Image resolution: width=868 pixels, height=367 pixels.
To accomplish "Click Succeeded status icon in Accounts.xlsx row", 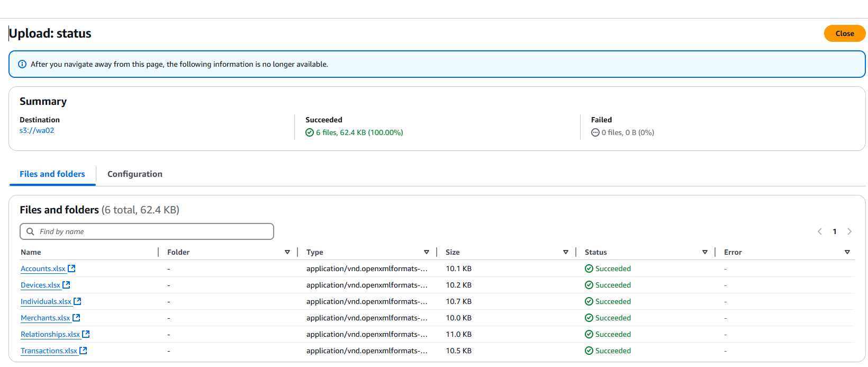I will pos(589,268).
